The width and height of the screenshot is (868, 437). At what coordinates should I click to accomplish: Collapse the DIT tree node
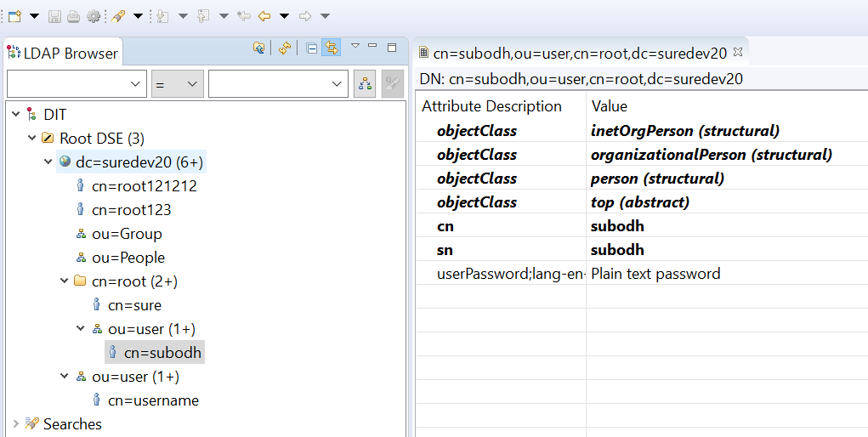[15, 115]
